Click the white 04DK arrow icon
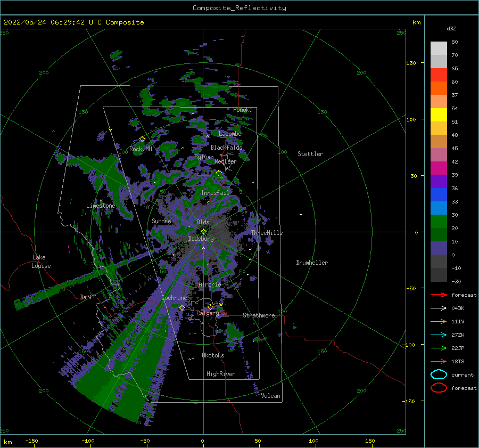 click(x=439, y=308)
